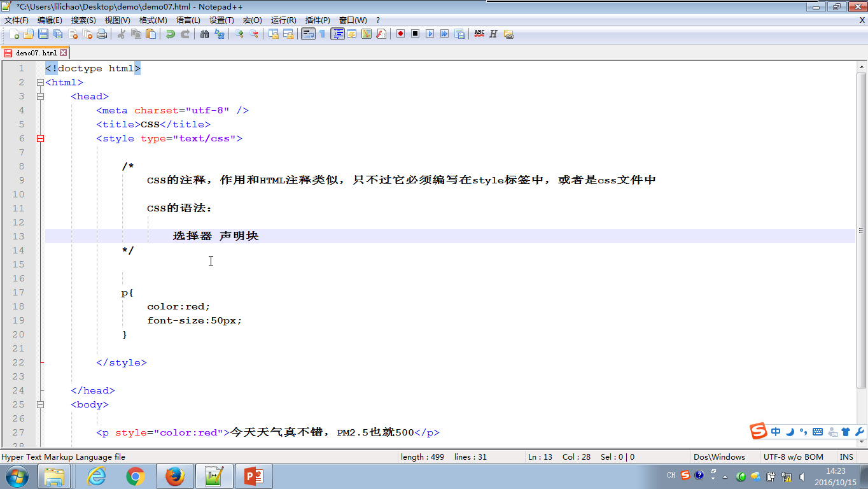This screenshot has height=489, width=868.
Task: Select the demo07.html tab
Action: (x=35, y=53)
